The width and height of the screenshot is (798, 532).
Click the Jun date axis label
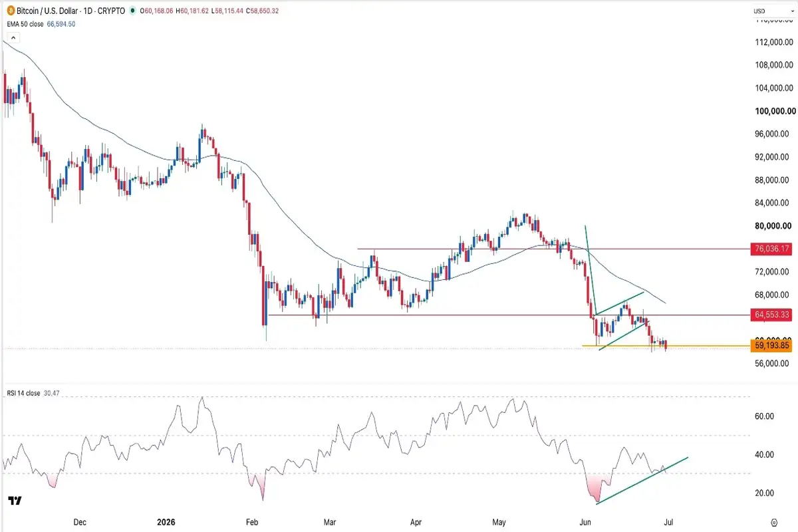point(585,522)
